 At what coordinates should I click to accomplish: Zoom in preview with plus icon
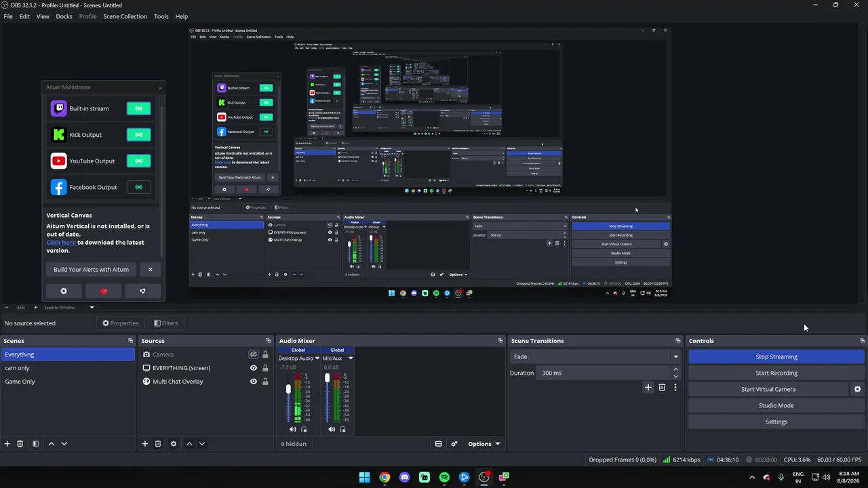pyautogui.click(x=35, y=308)
